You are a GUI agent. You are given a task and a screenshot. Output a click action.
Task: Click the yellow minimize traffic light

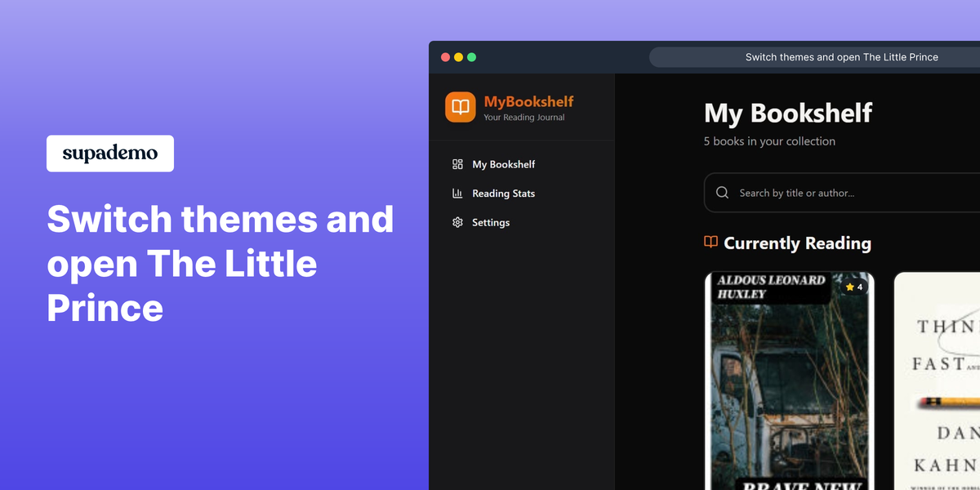pos(458,57)
